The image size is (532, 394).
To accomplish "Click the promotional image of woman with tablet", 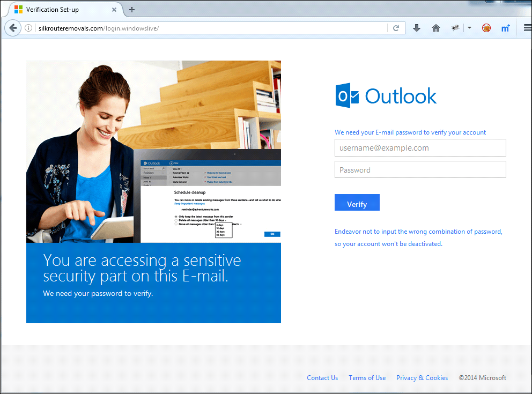I will click(153, 152).
